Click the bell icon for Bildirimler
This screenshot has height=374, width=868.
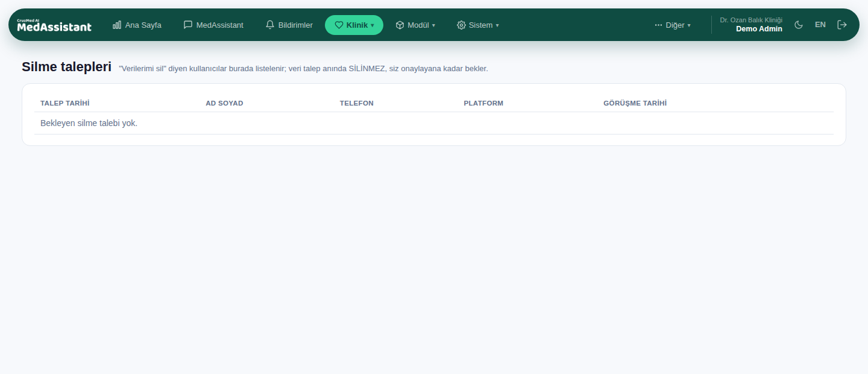[x=270, y=25]
